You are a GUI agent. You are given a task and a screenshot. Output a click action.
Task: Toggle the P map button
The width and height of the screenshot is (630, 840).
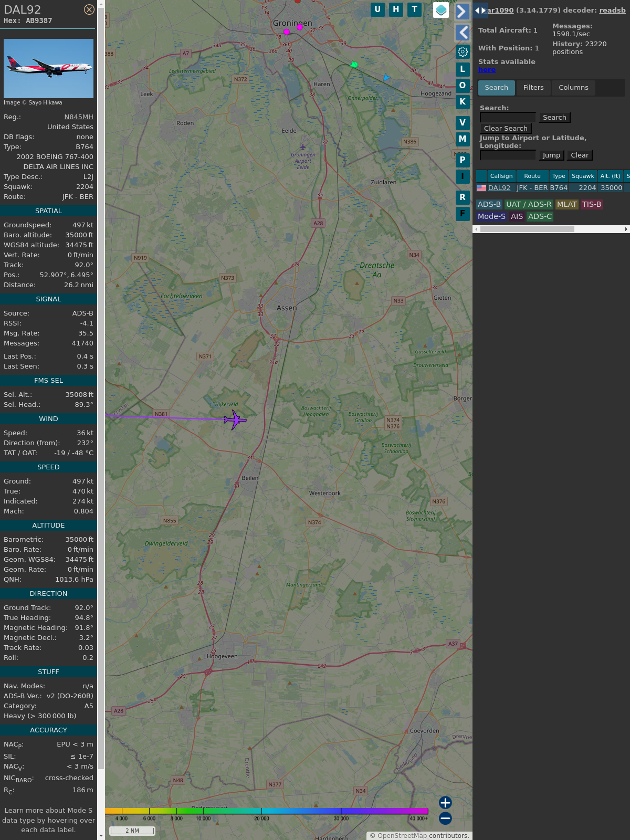tap(463, 160)
